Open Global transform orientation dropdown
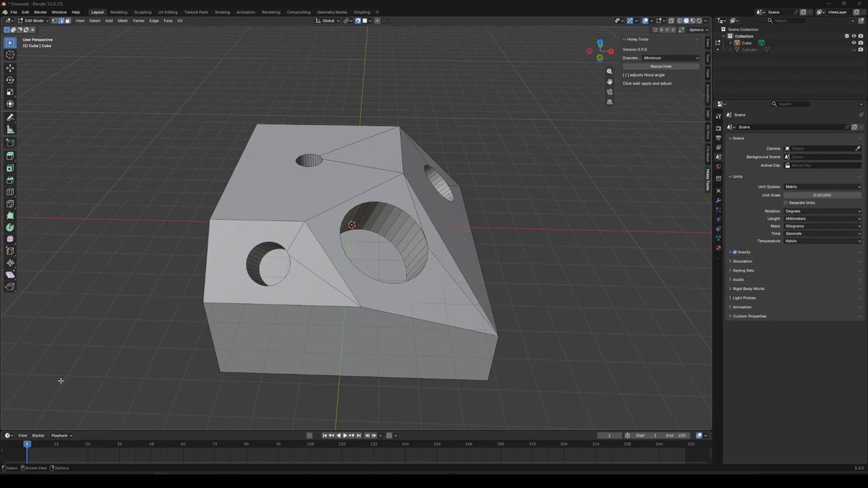 [x=328, y=20]
